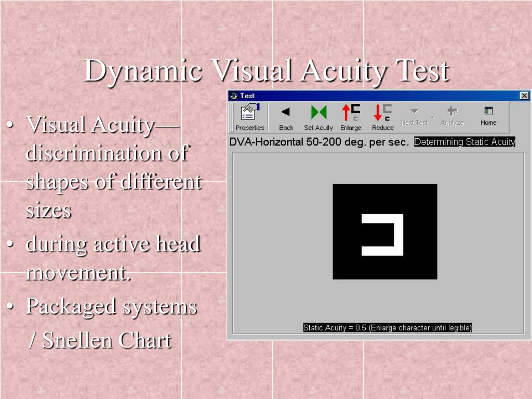Click the Test window title bar

tap(379, 96)
